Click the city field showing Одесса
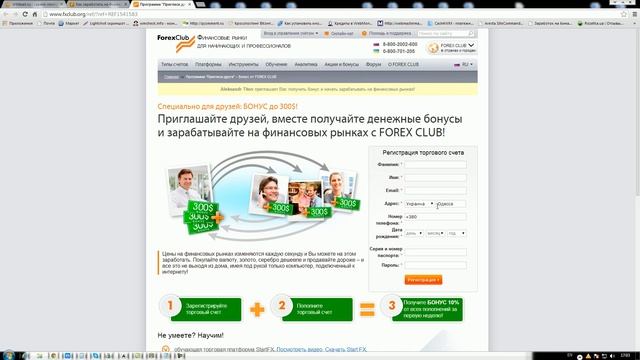This screenshot has width=640, height=360. point(451,204)
